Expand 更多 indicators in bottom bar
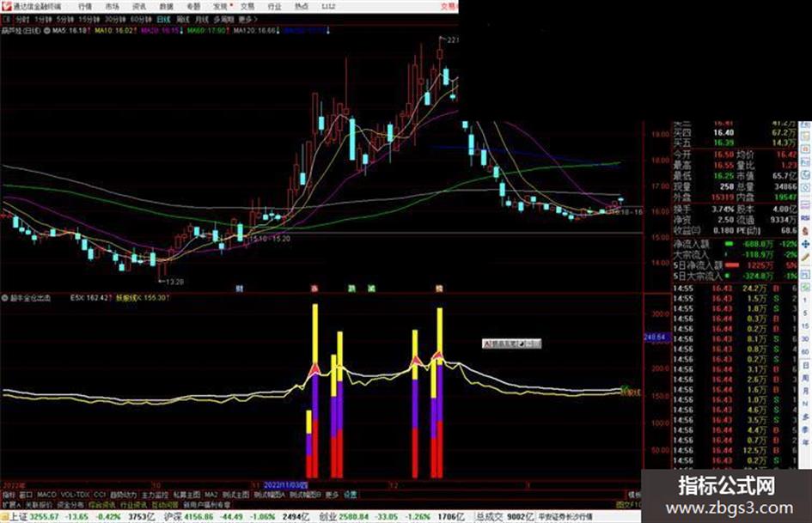Image resolution: width=812 pixels, height=523 pixels. (x=332, y=495)
